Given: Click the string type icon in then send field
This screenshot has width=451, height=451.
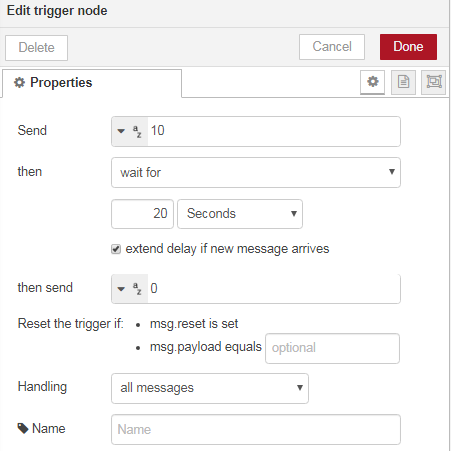Looking at the screenshot, I should (137, 289).
